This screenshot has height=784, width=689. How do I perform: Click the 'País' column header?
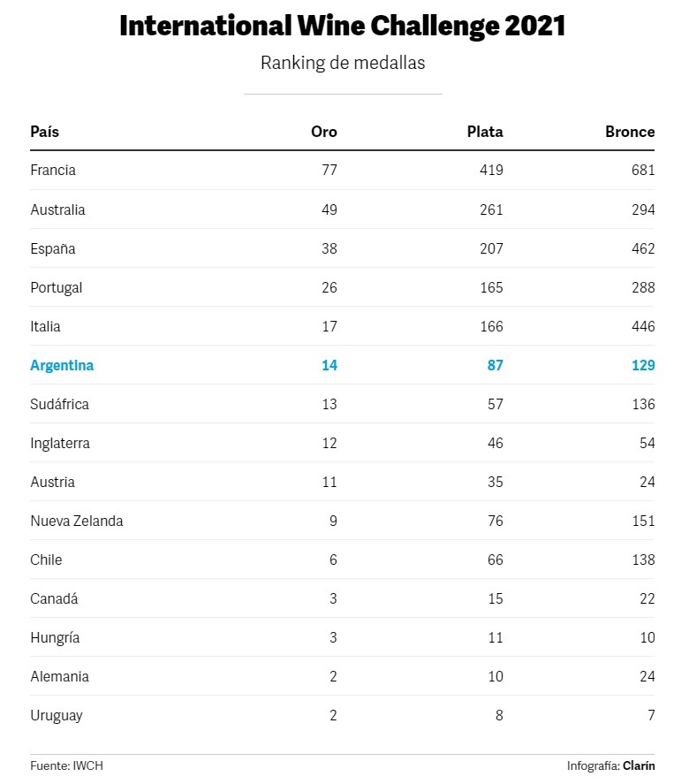[44, 132]
